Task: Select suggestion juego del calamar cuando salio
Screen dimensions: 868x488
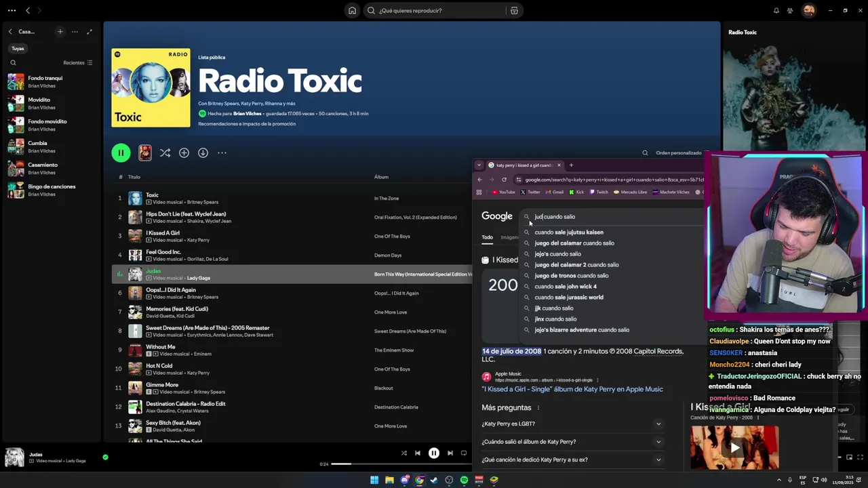Action: tap(574, 243)
